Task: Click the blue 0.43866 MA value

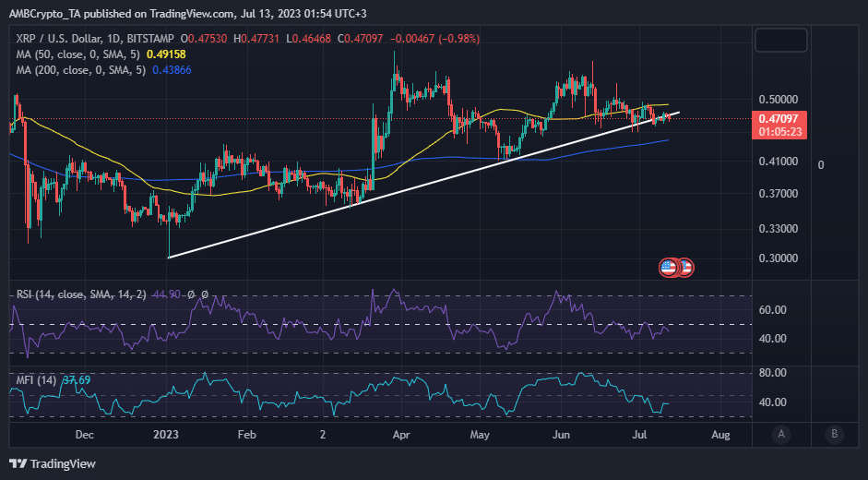Action: (x=173, y=69)
